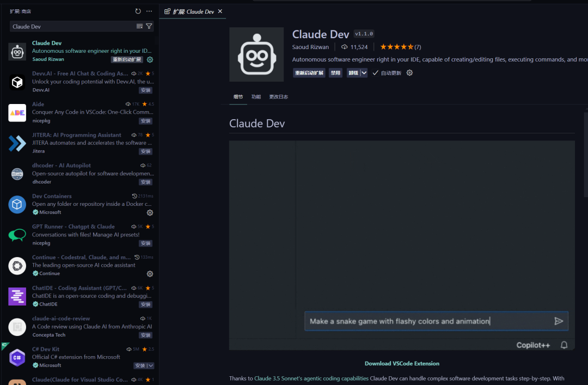
Task: Switch to the 细节 details tab
Action: (238, 97)
